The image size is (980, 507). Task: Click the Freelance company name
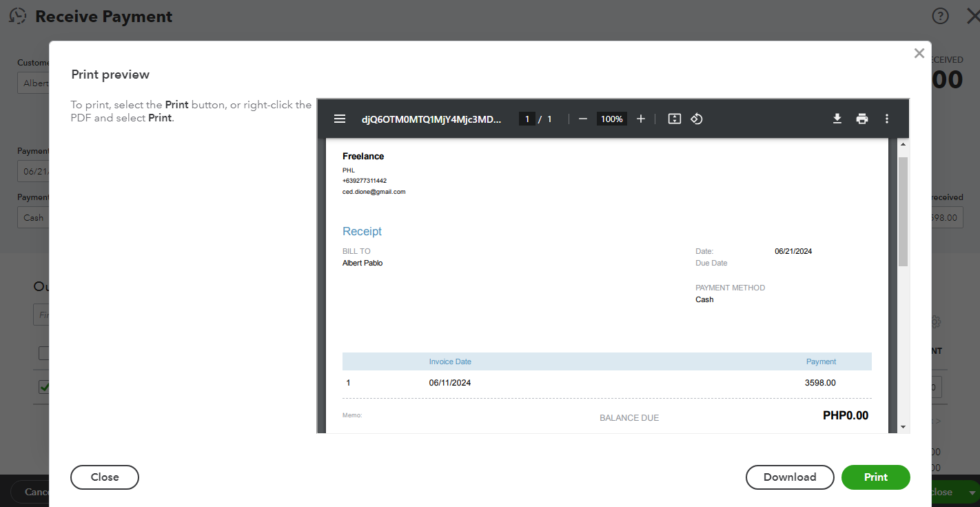[x=363, y=157]
